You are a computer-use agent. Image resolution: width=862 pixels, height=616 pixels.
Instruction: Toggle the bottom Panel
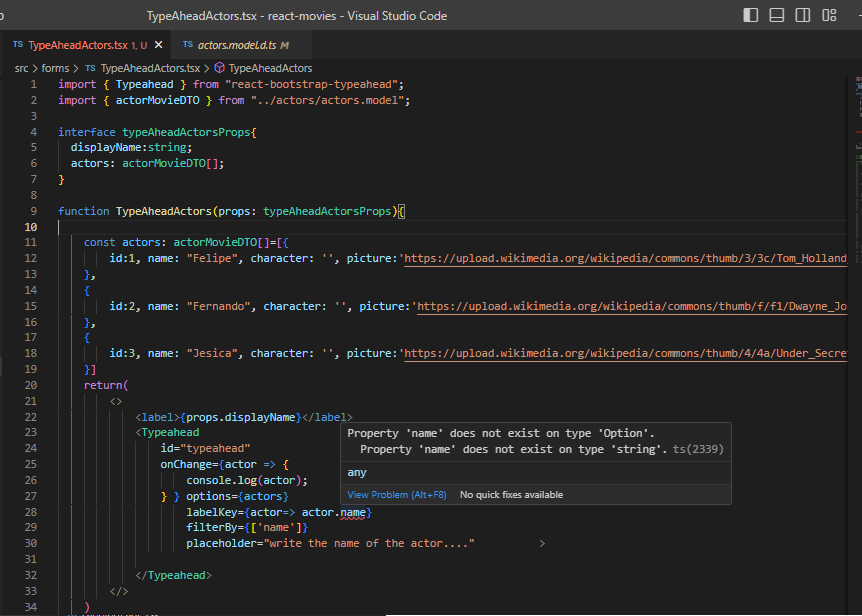point(776,15)
